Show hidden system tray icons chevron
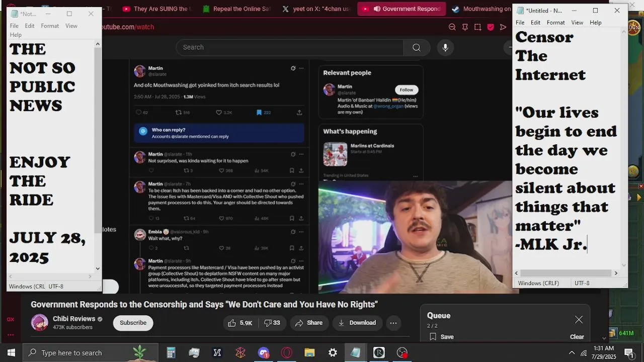The height and width of the screenshot is (362, 644). tap(572, 352)
